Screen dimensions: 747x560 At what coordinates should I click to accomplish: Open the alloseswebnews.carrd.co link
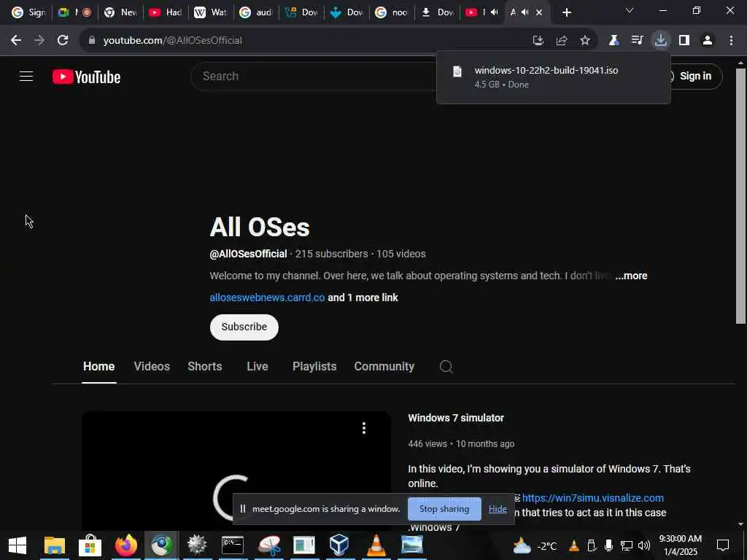point(267,297)
